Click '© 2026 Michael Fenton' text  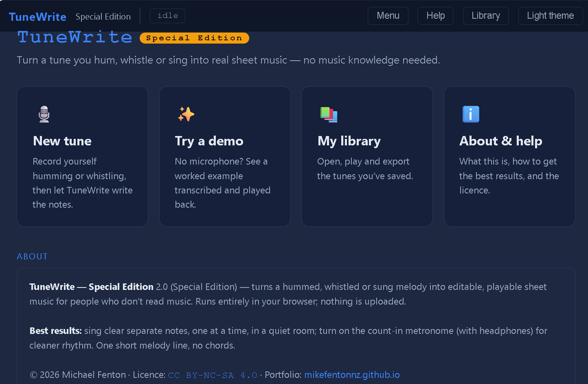78,375
